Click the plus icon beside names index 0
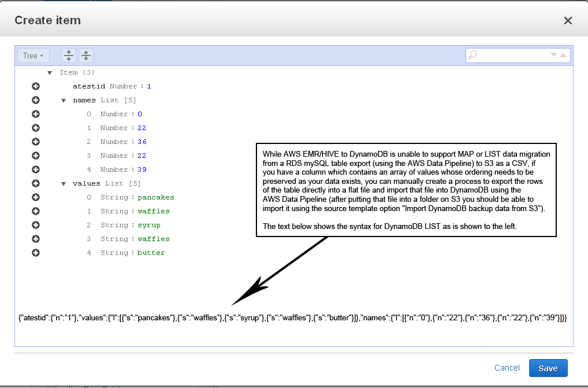 [x=36, y=114]
